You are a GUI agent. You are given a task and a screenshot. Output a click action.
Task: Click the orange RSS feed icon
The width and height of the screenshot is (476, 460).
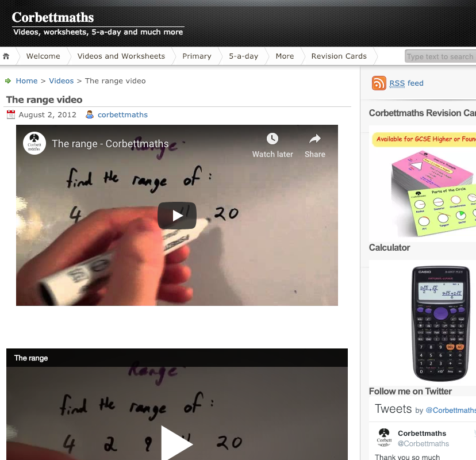tap(379, 83)
